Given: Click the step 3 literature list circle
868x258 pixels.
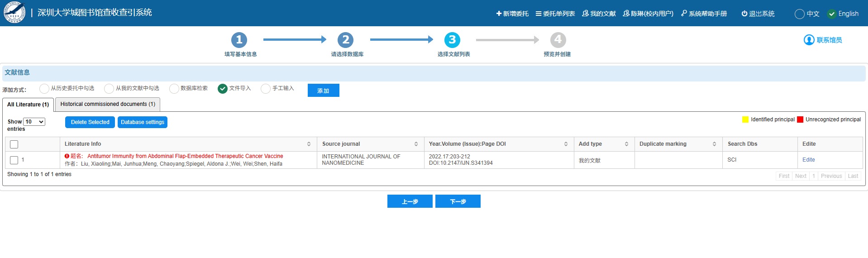Looking at the screenshot, I should (x=452, y=40).
